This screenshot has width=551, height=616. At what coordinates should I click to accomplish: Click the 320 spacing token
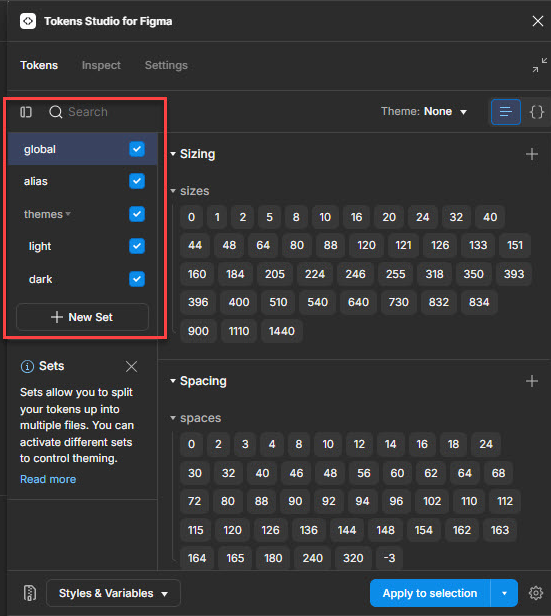point(353,558)
